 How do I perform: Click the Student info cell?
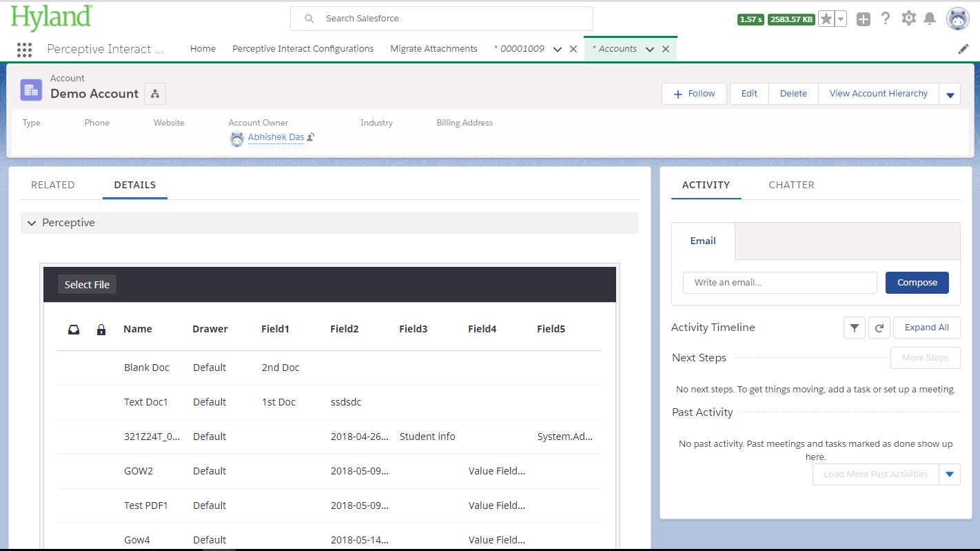click(427, 437)
